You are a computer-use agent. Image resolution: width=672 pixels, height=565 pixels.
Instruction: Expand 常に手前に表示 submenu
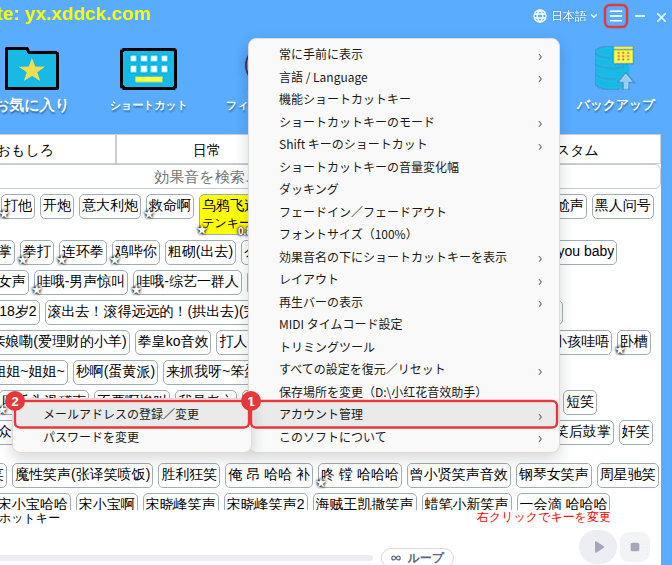(405, 55)
